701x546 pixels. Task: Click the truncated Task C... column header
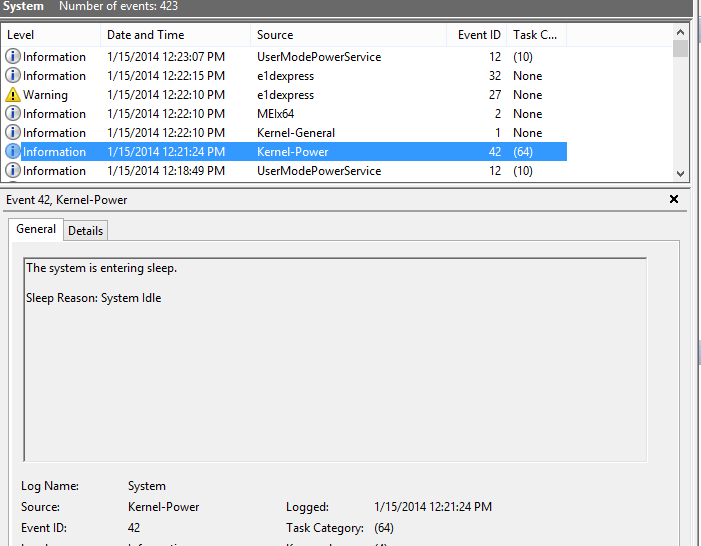534,35
